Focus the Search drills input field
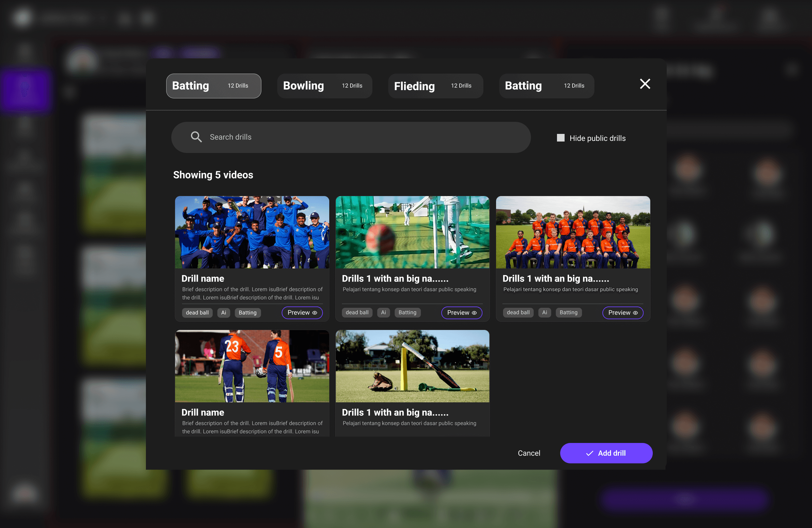This screenshot has width=812, height=528. tap(351, 137)
